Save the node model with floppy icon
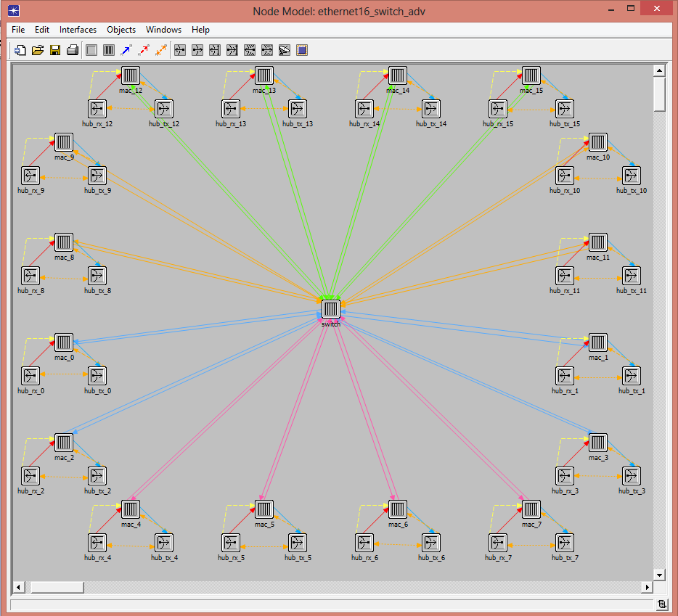 tap(55, 50)
